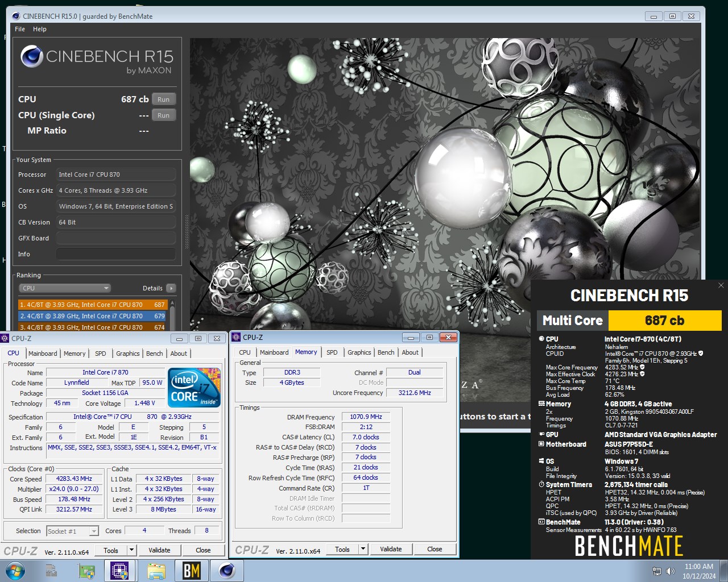728x582 pixels.
Task: Run the CPU Single Core benchmark
Action: pyautogui.click(x=164, y=115)
